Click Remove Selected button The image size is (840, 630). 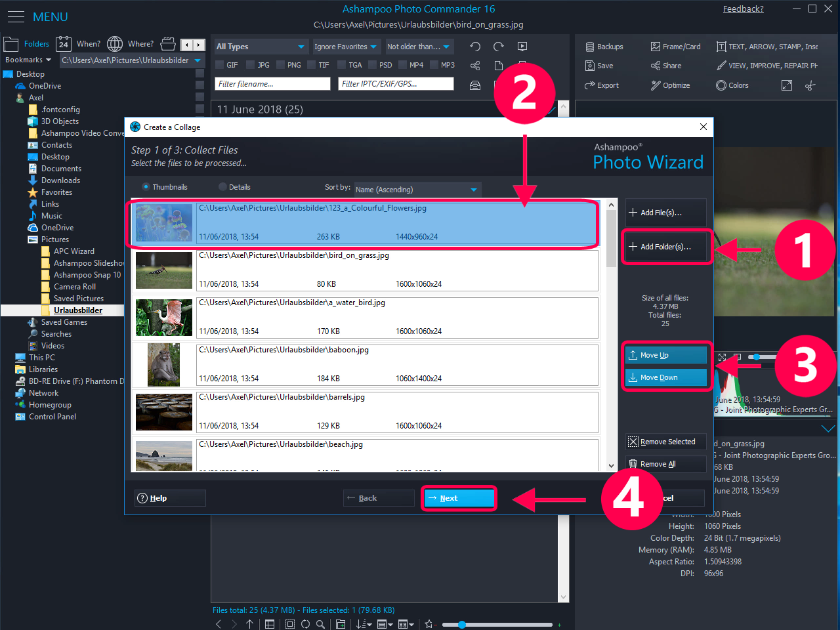point(665,442)
